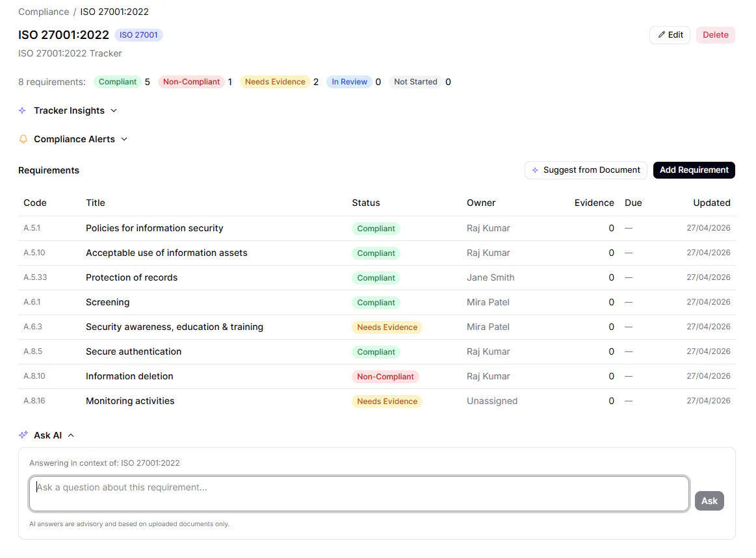
Task: Click the Non-Compliant summary badge
Action: point(191,82)
